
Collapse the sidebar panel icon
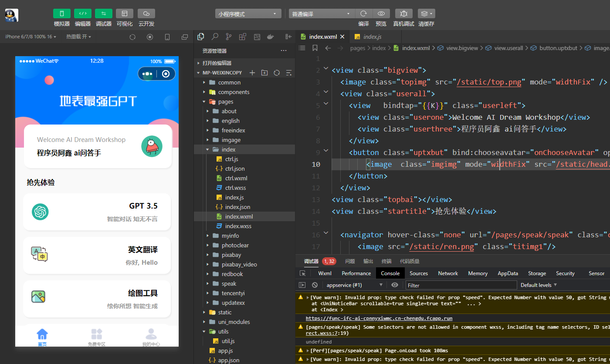coord(288,37)
